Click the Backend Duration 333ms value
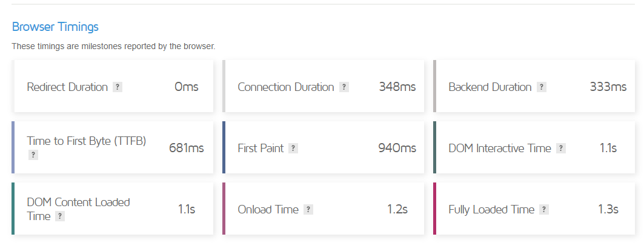The height and width of the screenshot is (251, 644). tap(608, 87)
